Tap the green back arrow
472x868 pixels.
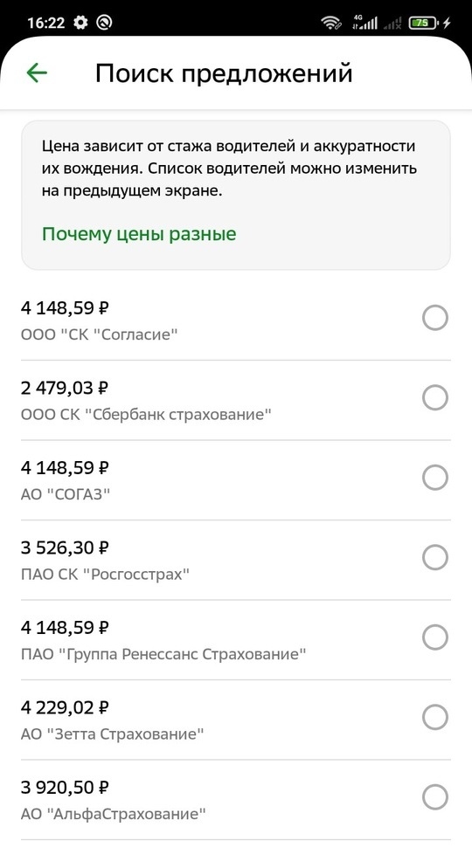tap(37, 72)
